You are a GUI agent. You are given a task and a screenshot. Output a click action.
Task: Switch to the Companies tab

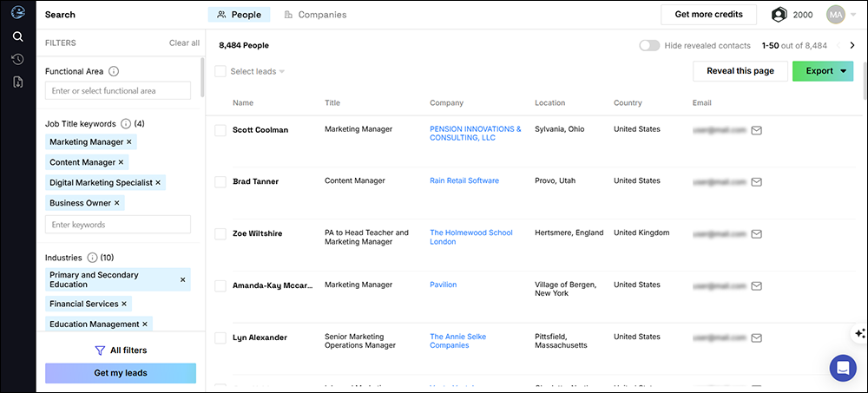coord(314,15)
